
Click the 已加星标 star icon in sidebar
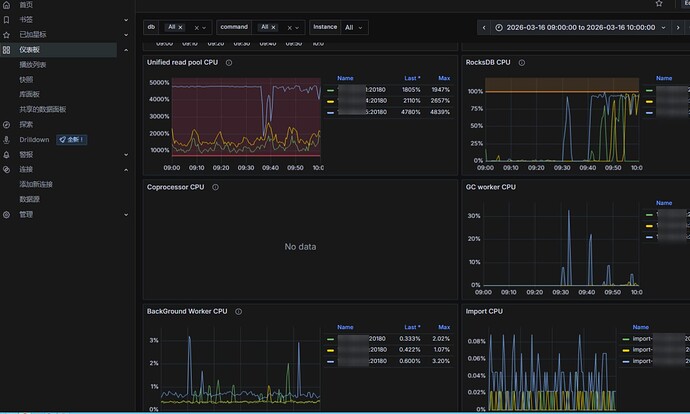click(x=6, y=35)
